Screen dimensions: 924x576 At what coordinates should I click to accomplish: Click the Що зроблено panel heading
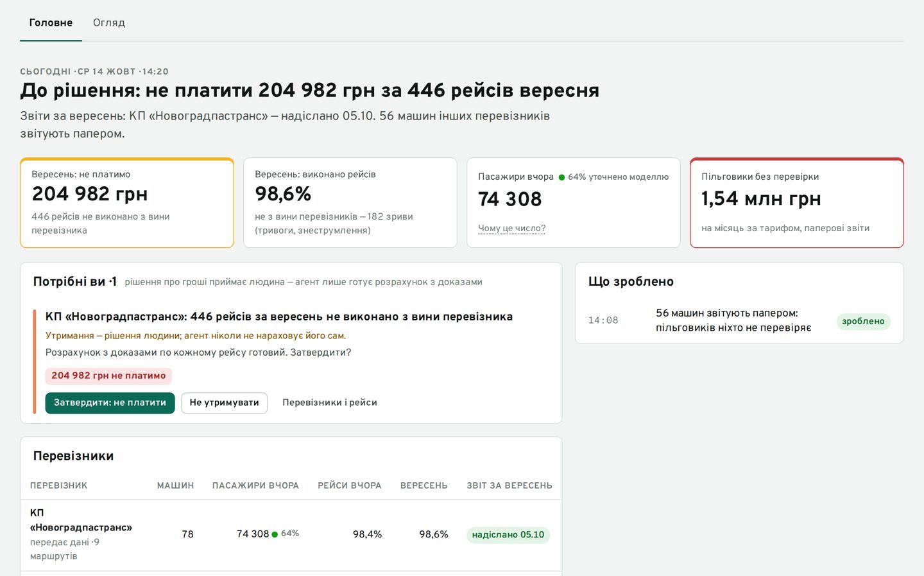631,281
